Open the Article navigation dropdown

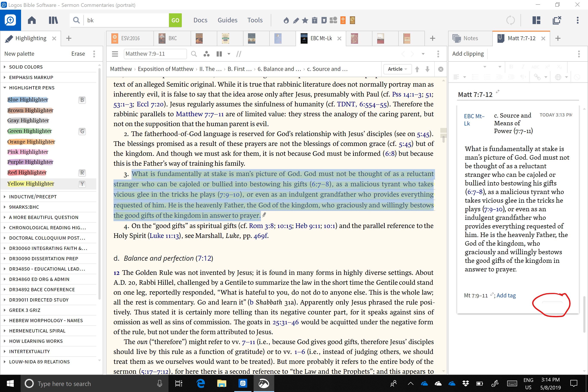[397, 69]
